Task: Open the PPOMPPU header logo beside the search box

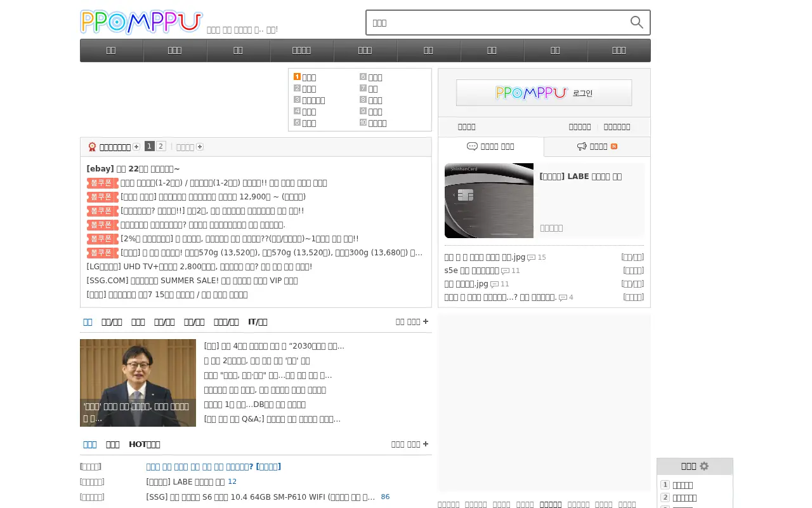Action: [x=141, y=22]
